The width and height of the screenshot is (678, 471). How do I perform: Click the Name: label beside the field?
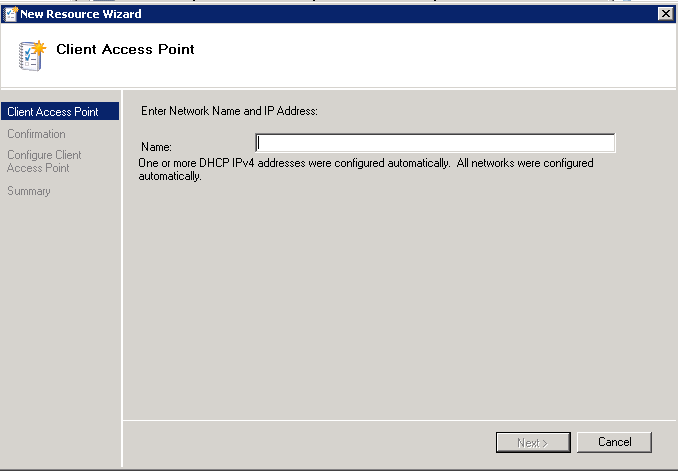(157, 147)
